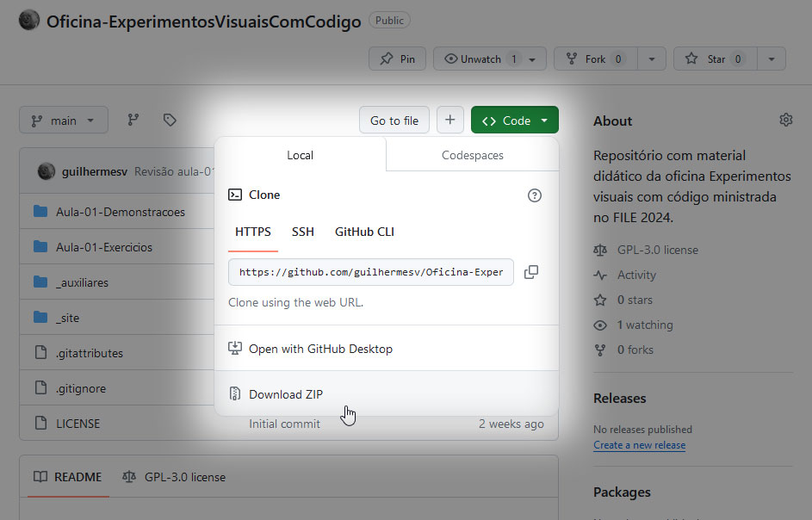Open the Releases heading link

(x=619, y=399)
